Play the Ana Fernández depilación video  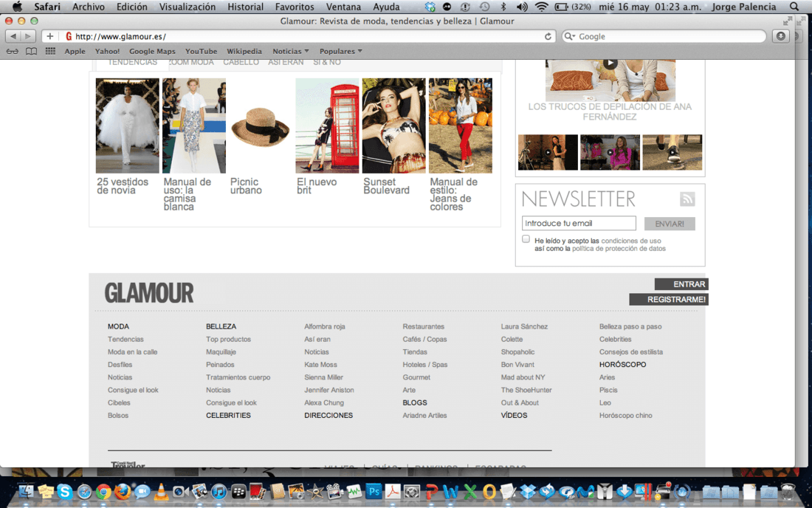point(610,63)
